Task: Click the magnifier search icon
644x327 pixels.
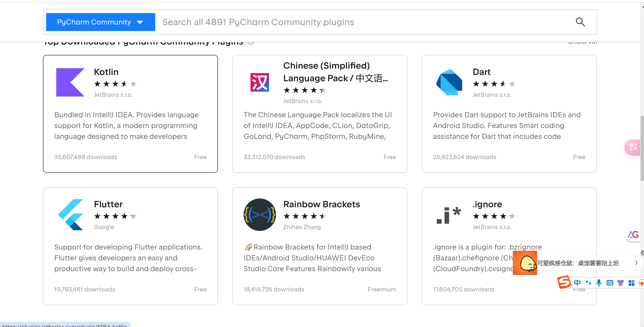Action: (580, 22)
